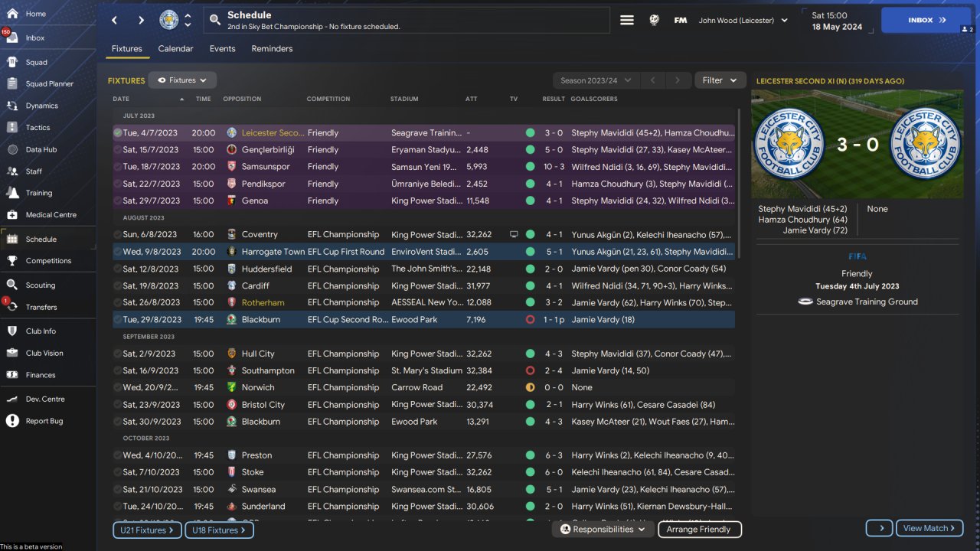This screenshot has width=980, height=551.
Task: Open the Home screen icon in sidebar
Action: [x=12, y=14]
